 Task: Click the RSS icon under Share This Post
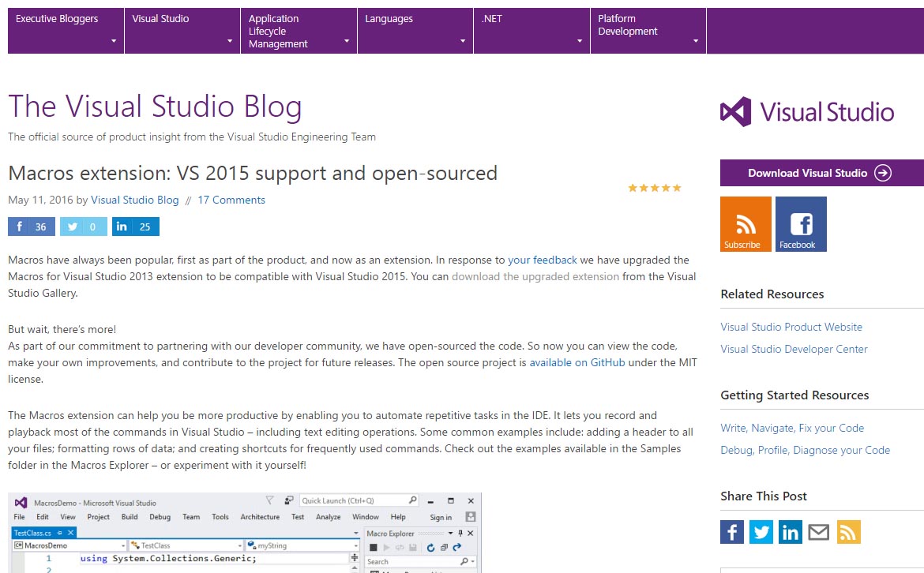(848, 532)
